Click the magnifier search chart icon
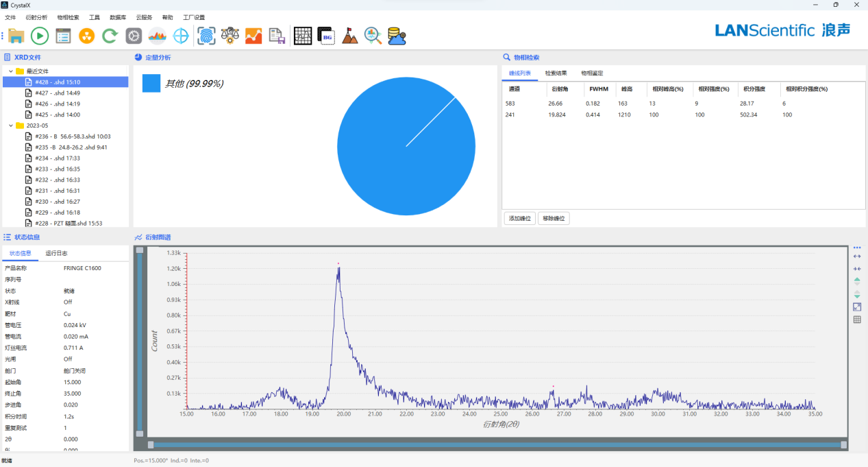 (x=373, y=36)
